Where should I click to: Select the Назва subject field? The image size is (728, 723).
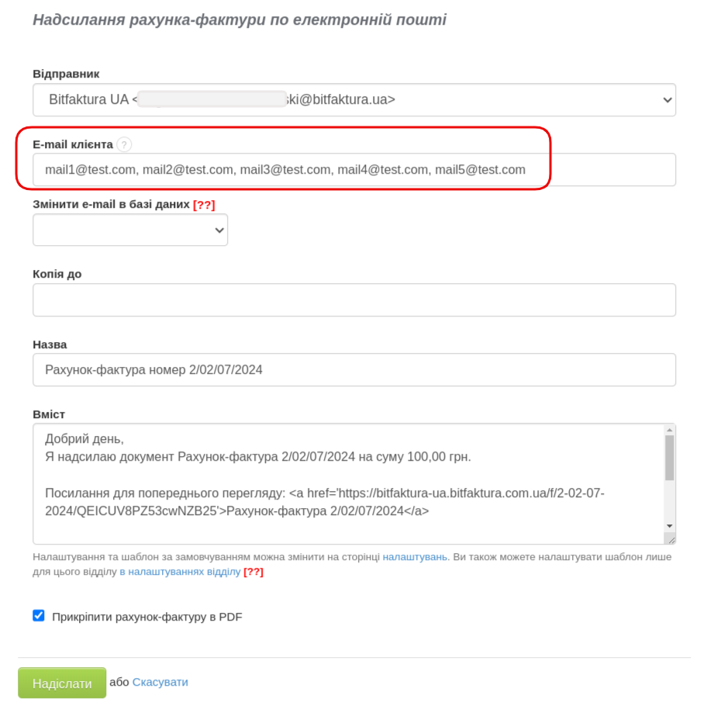coord(354,370)
